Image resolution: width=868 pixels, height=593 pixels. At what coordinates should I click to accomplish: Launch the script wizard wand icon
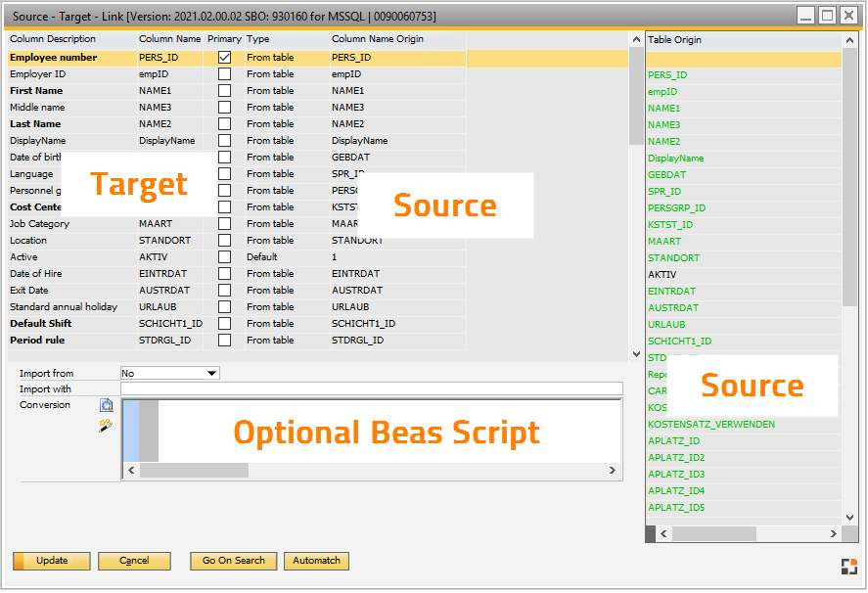[106, 424]
